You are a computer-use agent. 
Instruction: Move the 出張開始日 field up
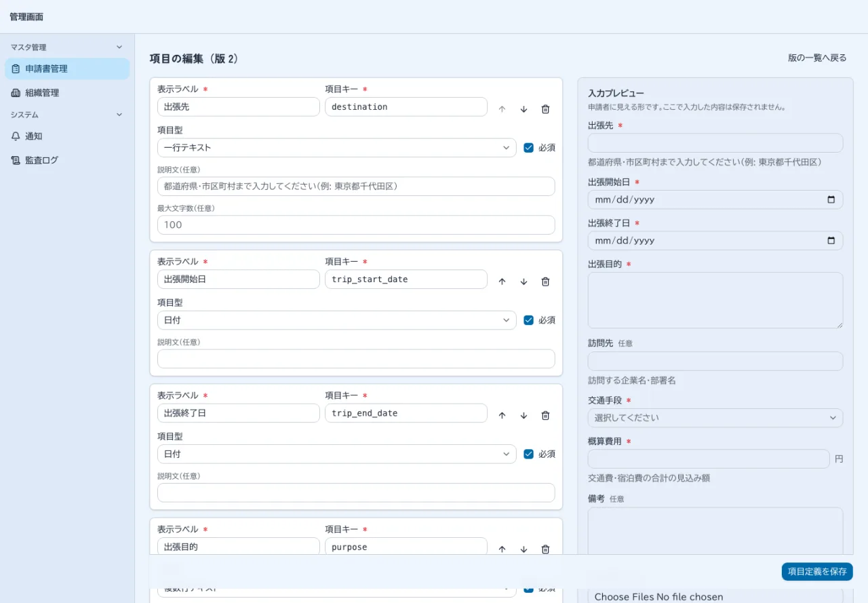pyautogui.click(x=502, y=281)
